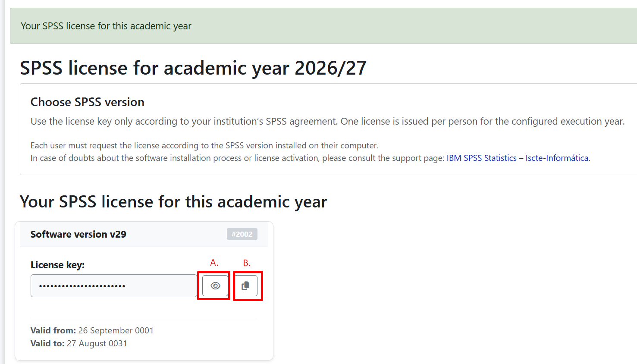Select the #2002 license badge
The width and height of the screenshot is (637, 364).
click(242, 234)
